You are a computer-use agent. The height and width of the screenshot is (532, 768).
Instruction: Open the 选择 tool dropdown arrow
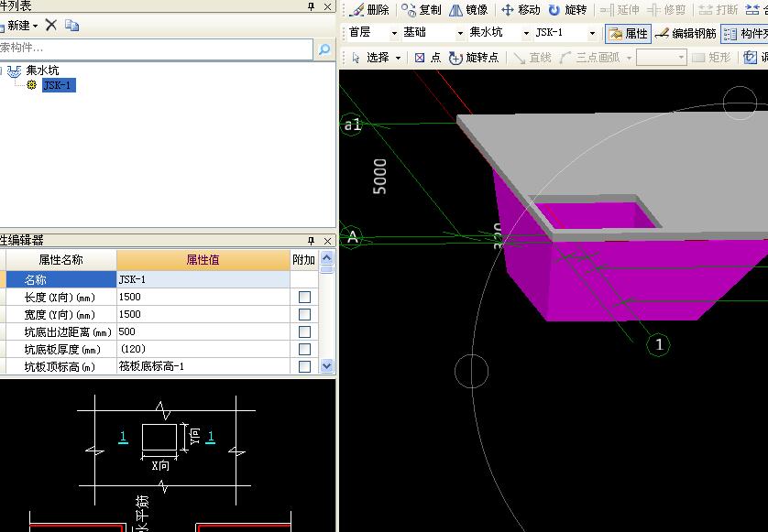tap(398, 59)
